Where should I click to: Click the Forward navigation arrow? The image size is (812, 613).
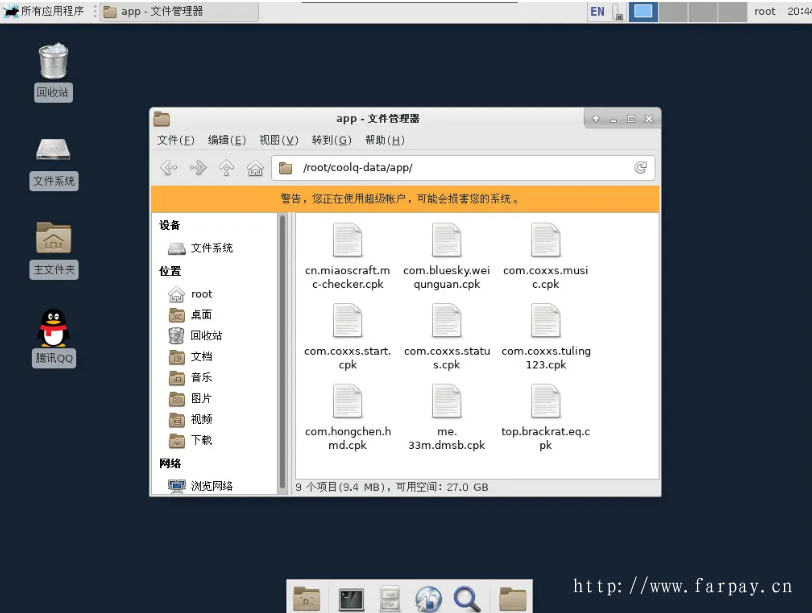[x=198, y=168]
